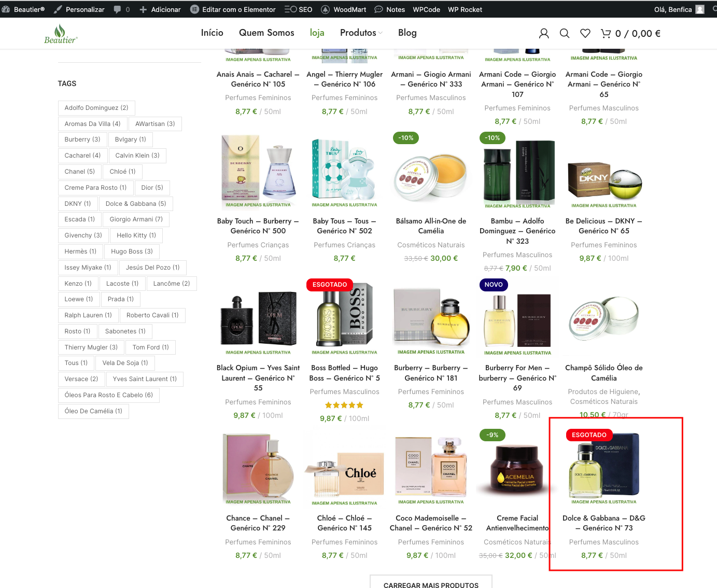The width and height of the screenshot is (717, 588).
Task: Open Notes in the admin bar
Action: 389,9
